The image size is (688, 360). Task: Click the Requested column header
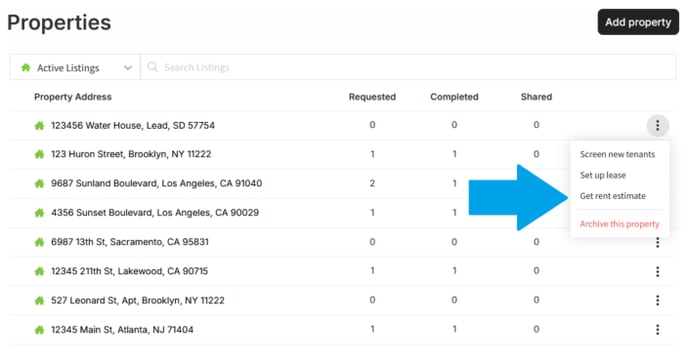point(372,97)
